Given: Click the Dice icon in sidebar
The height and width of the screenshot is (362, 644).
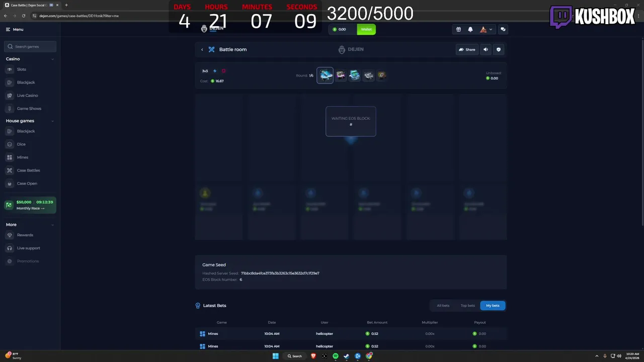Looking at the screenshot, I should [10, 144].
